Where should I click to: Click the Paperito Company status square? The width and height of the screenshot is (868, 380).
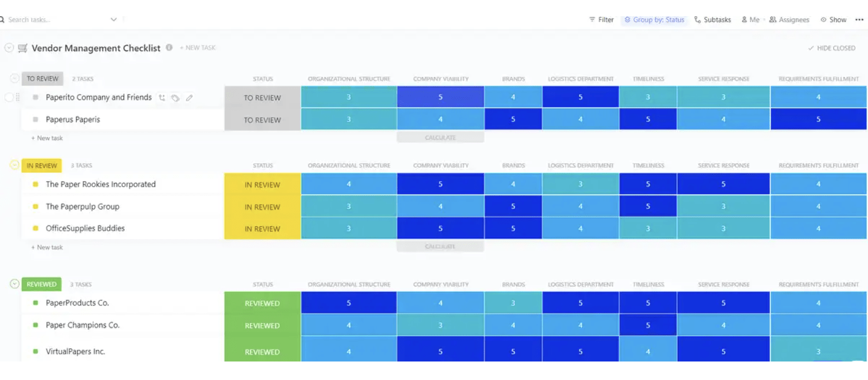[x=35, y=97]
